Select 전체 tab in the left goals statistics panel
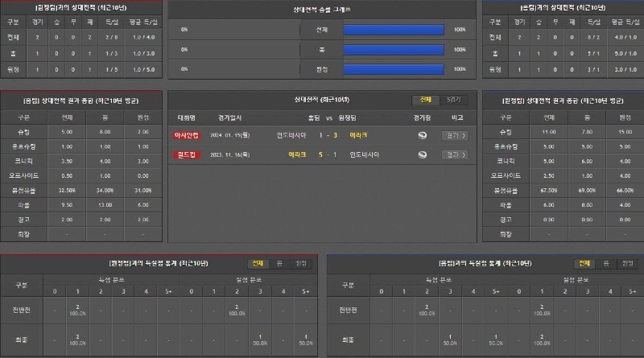The image size is (644, 358). 258,263
